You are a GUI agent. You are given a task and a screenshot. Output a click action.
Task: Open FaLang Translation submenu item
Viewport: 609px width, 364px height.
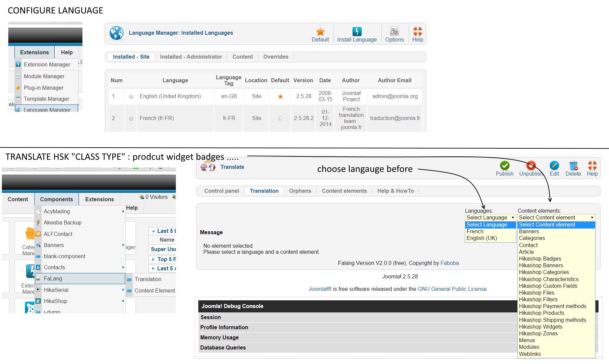coord(148,279)
